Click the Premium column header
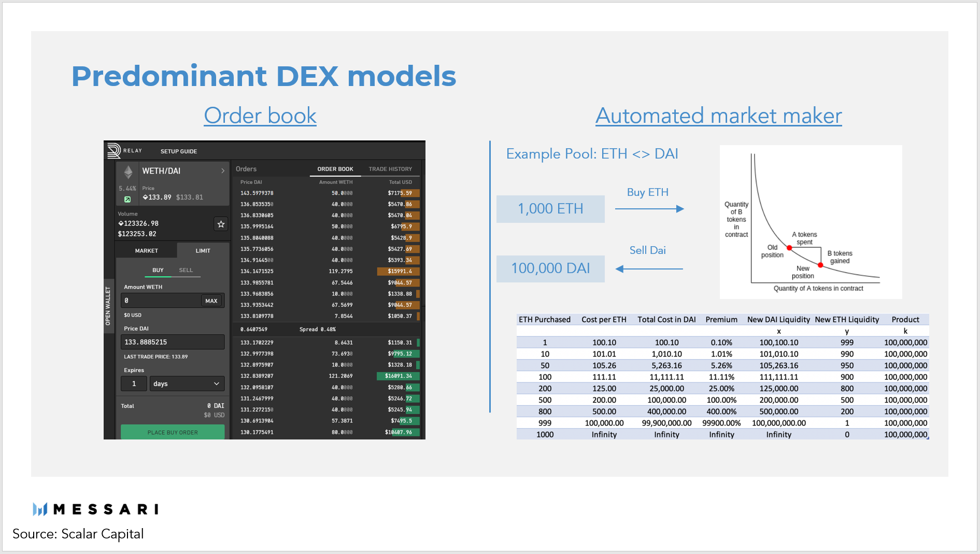 click(721, 319)
